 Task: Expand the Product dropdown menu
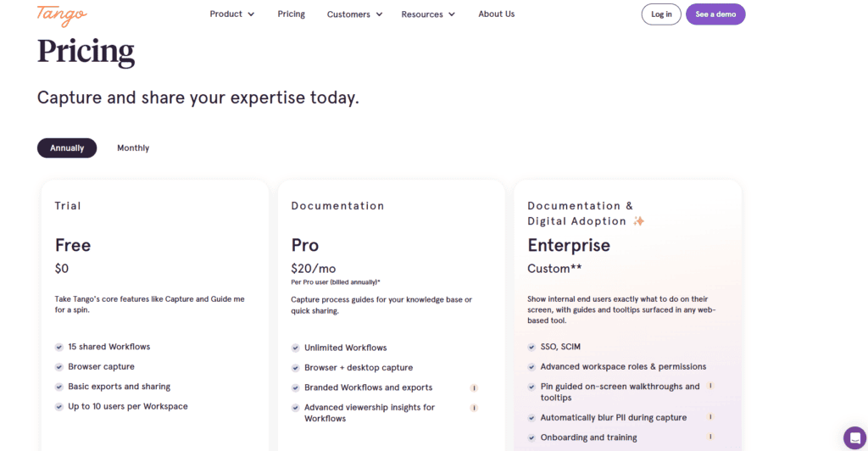232,14
